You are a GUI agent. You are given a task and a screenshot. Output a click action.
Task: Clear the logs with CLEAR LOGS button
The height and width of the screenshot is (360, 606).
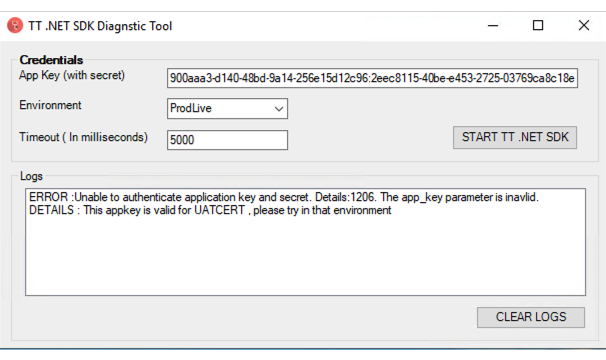(531, 317)
